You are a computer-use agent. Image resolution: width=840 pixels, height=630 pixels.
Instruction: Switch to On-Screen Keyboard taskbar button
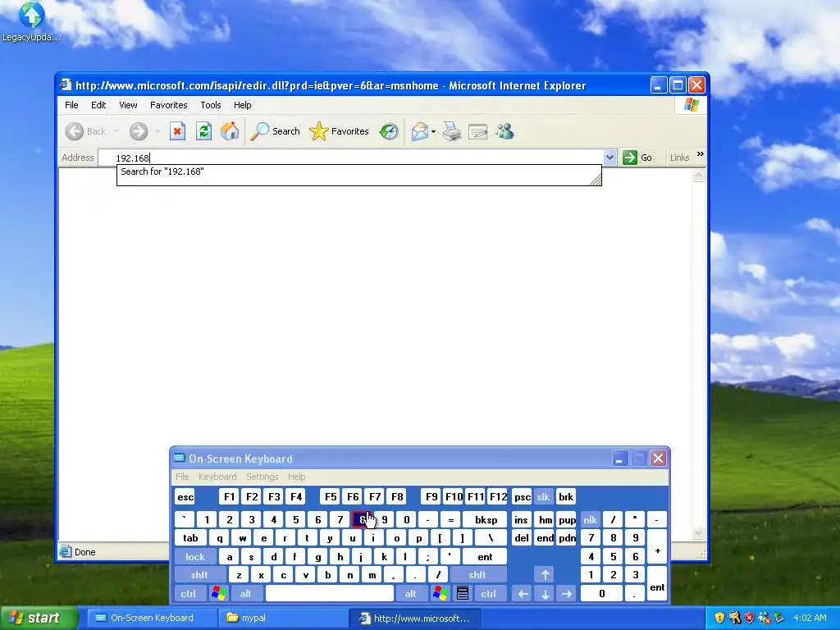(x=152, y=618)
